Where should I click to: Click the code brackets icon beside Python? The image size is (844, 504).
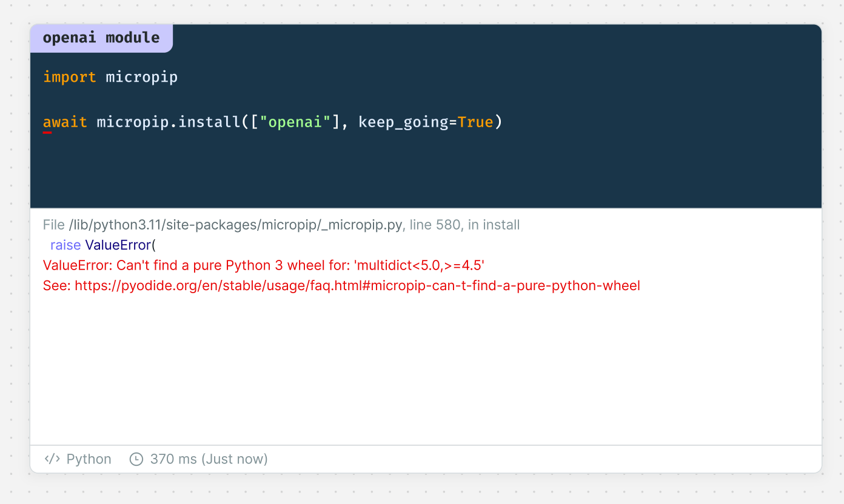pos(52,459)
